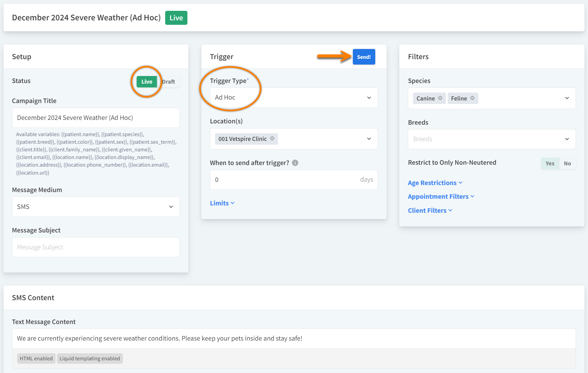Select No for Restrict to Only Non-Neutered
This screenshot has height=373, width=588.
pyautogui.click(x=567, y=163)
